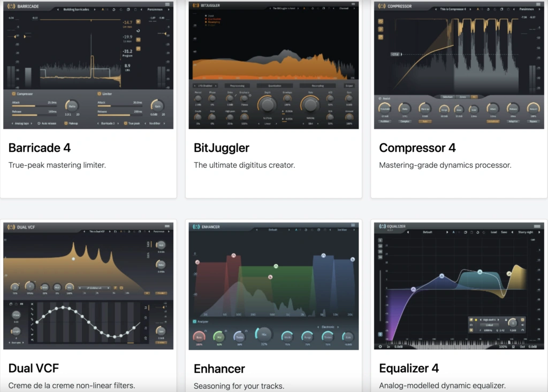Select the Sidechain tab in Compressor
Viewport: 548px width, 392px height.
coord(448,97)
